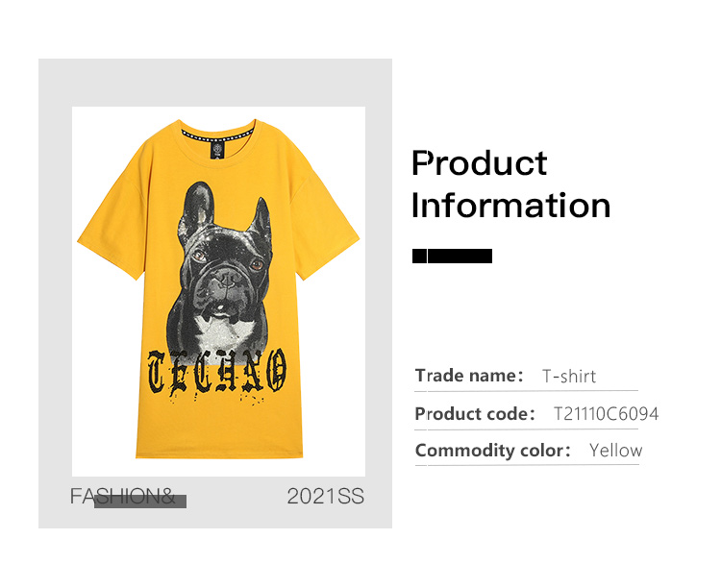This screenshot has height=588, width=721.
Task: Select the Commodity color label
Action: click(x=492, y=451)
